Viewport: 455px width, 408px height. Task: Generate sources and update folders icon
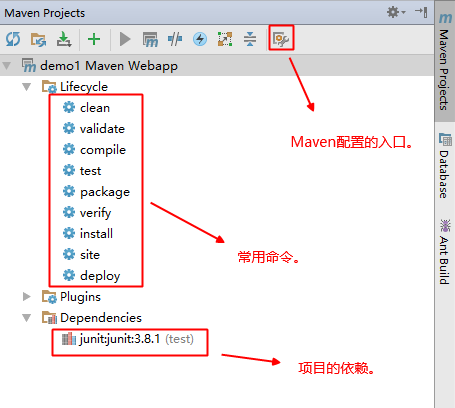[x=38, y=39]
